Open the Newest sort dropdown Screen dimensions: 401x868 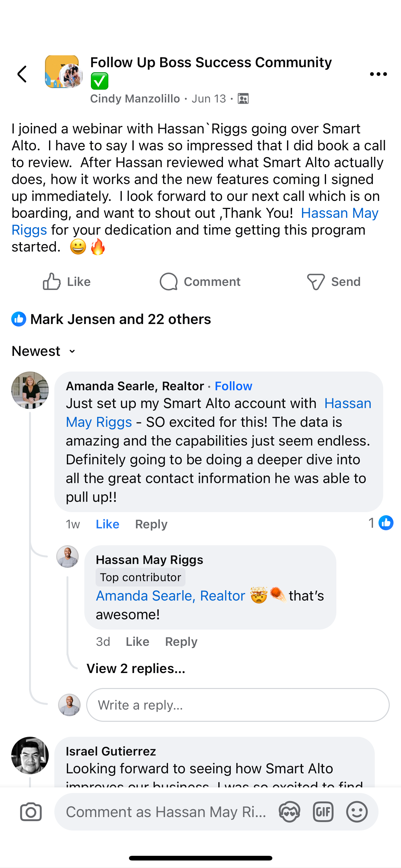coord(43,351)
